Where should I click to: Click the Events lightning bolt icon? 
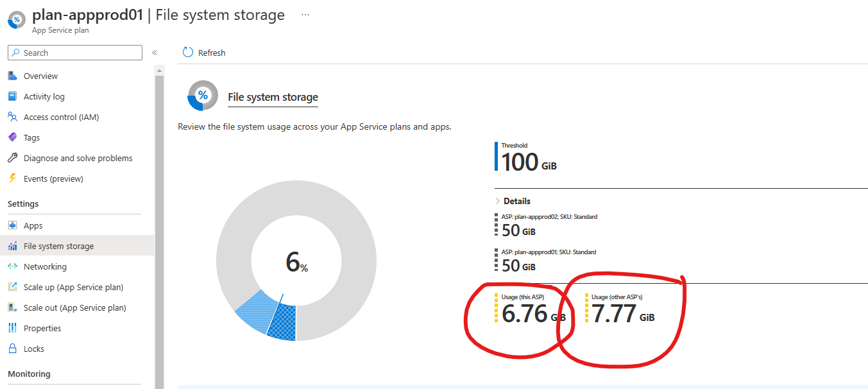click(x=12, y=178)
